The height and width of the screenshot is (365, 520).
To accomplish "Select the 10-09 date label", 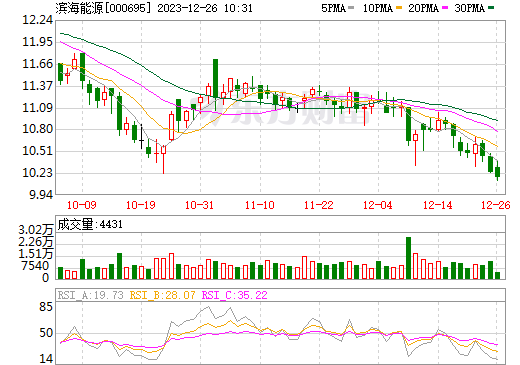I will [x=82, y=205].
